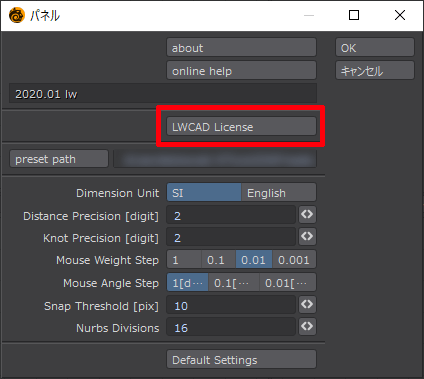Set Mouse Weight Step to 0.1
The width and height of the screenshot is (424, 379).
tap(219, 260)
